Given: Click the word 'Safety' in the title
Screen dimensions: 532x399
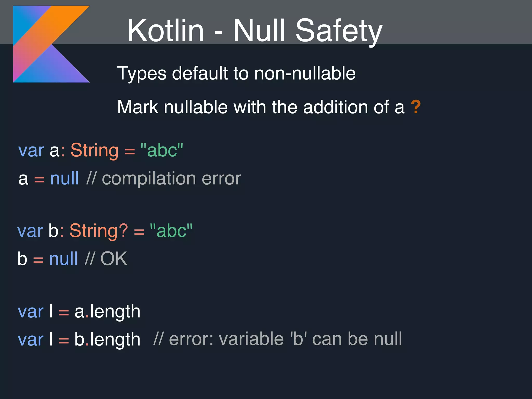Looking at the screenshot, I should pos(339,32).
